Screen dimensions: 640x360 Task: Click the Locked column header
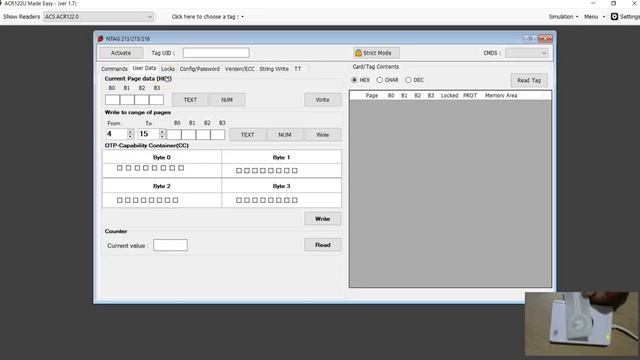[x=449, y=96]
